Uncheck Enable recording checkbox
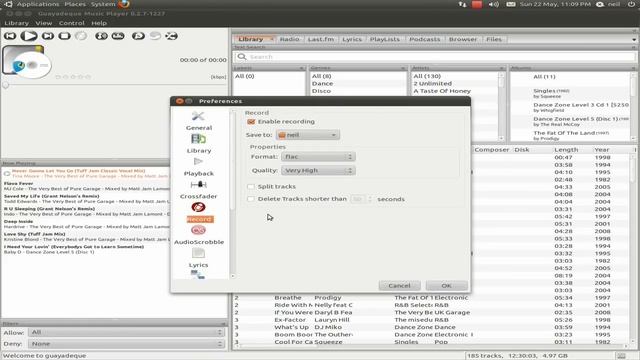 tap(251, 122)
